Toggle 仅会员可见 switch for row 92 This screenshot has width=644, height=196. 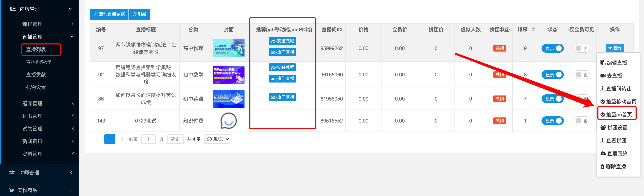click(x=582, y=75)
